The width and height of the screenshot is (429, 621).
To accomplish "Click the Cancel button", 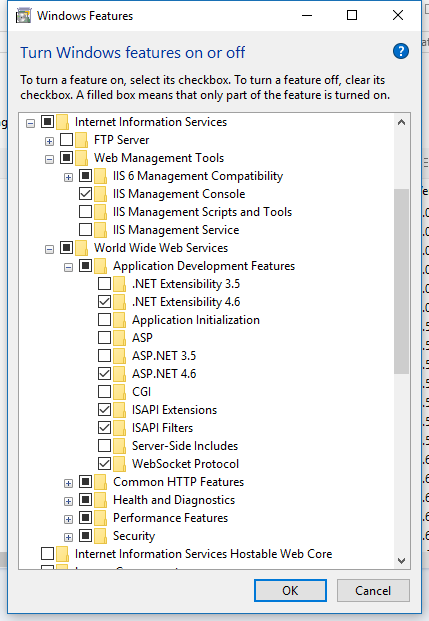I will point(373,591).
